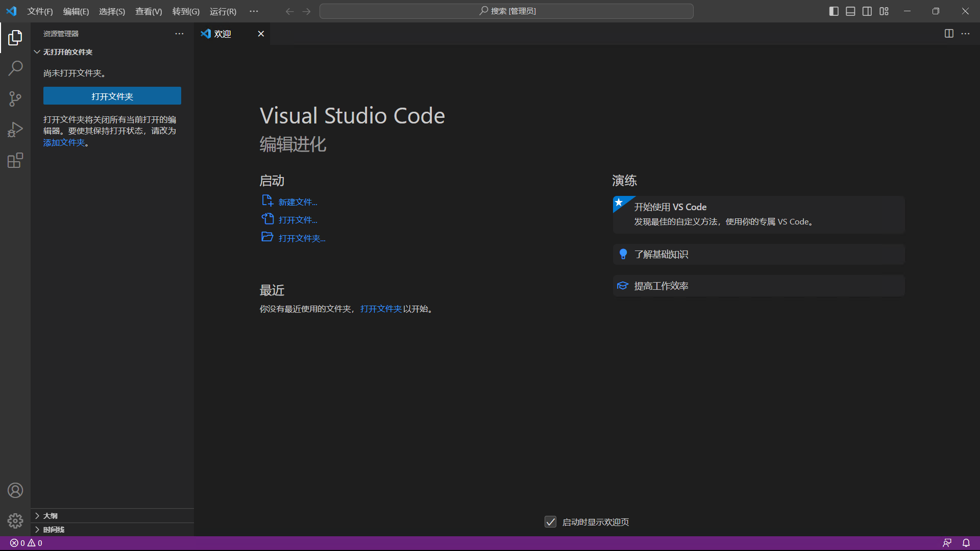Open the Accounts menu icon

tap(15, 490)
